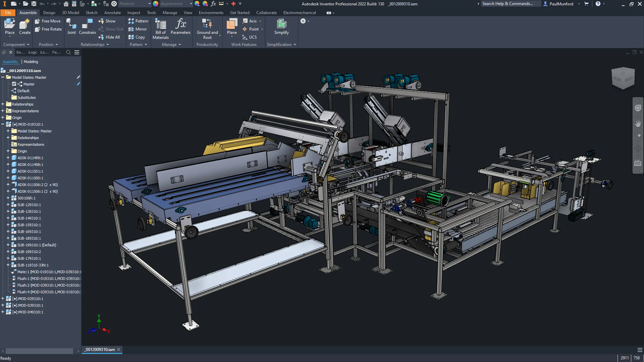Select the Plane work feature
The image size is (644, 362).
point(232,26)
